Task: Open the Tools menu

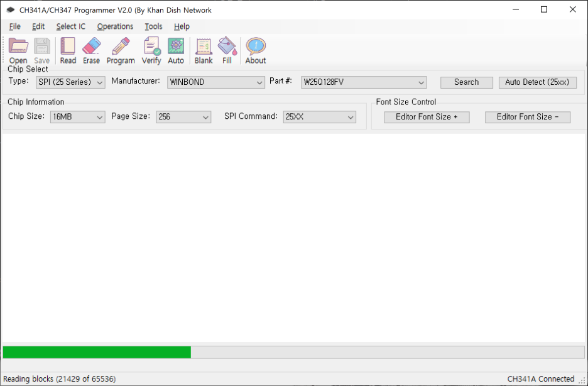Action: pos(153,26)
